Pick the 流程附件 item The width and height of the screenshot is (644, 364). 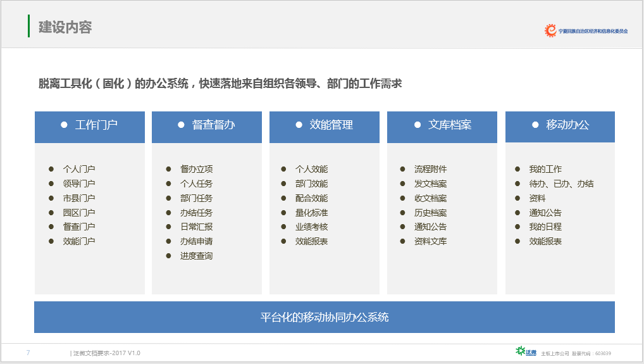pyautogui.click(x=430, y=169)
